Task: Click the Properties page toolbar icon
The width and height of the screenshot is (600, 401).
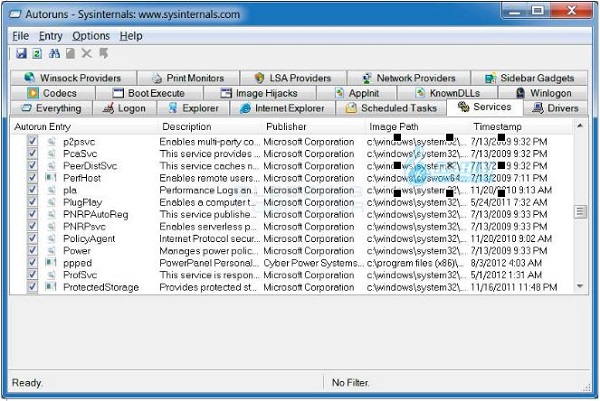Action: tap(70, 53)
